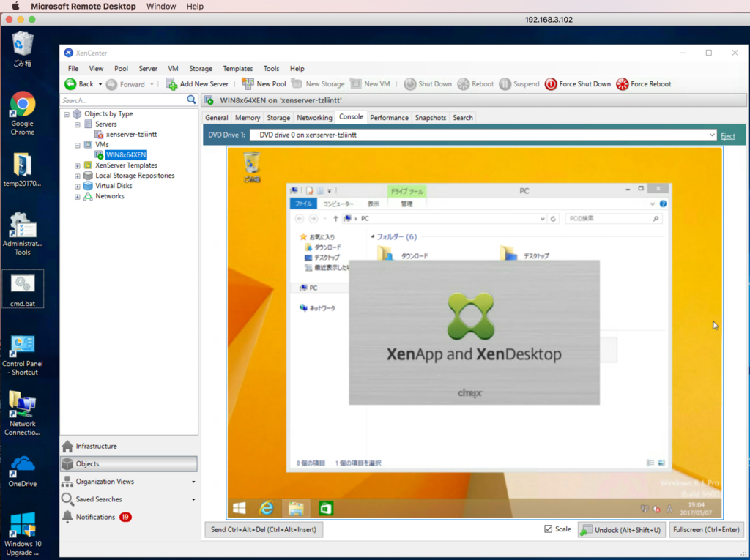The width and height of the screenshot is (750, 560).
Task: Open the Apple menu
Action: click(x=15, y=6)
